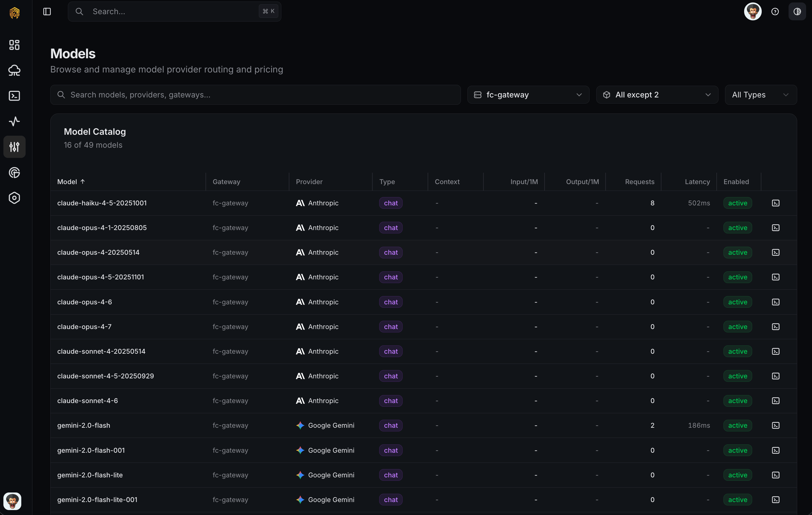Screen dimensions: 812x515
Task: Expand the fc-gateway filter dropdown
Action: tap(528, 95)
